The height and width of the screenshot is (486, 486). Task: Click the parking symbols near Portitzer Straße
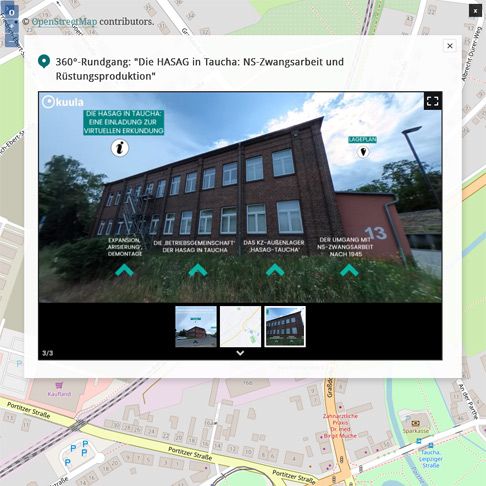pos(77,452)
